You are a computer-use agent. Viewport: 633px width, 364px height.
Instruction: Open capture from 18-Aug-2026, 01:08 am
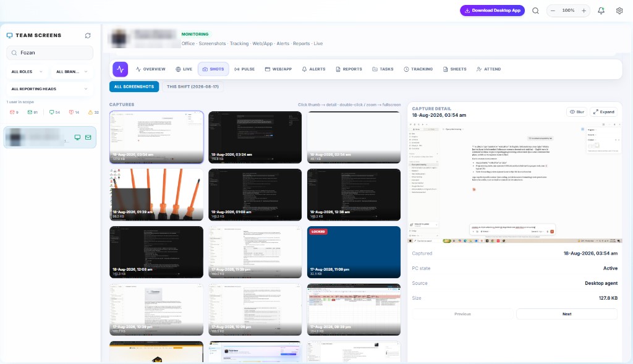pyautogui.click(x=255, y=195)
